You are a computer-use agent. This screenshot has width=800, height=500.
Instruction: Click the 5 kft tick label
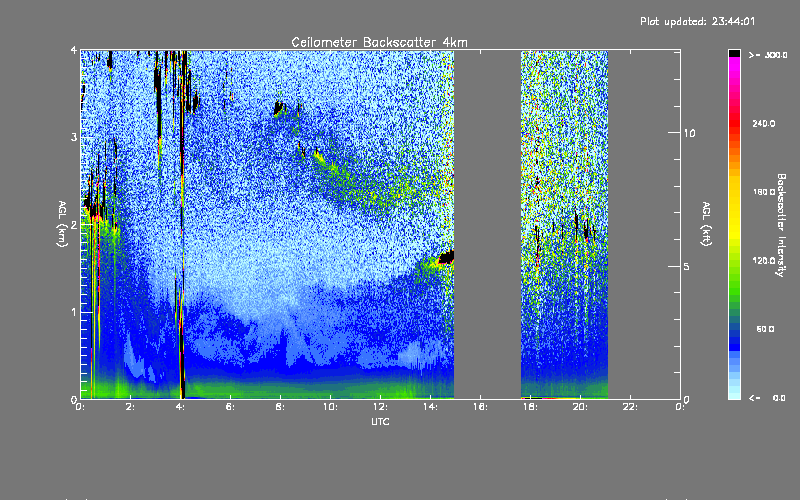(686, 267)
